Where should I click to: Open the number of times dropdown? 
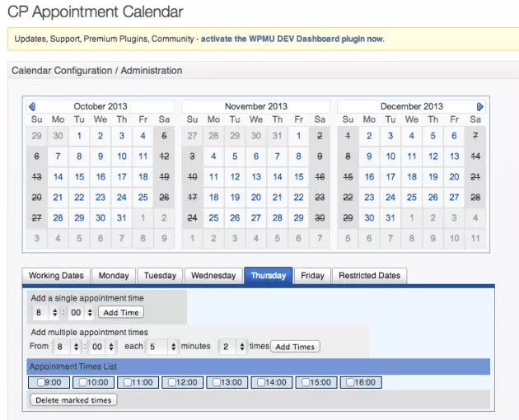pyautogui.click(x=233, y=347)
